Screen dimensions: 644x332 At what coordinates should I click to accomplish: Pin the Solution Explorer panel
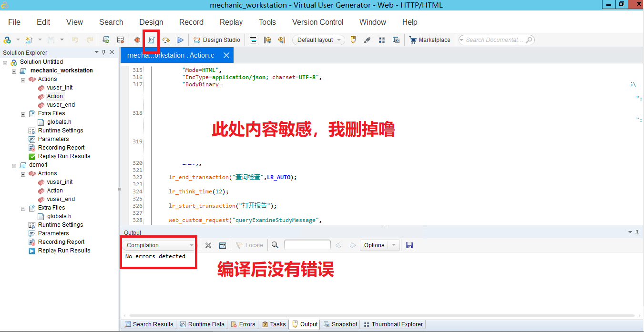coord(104,52)
